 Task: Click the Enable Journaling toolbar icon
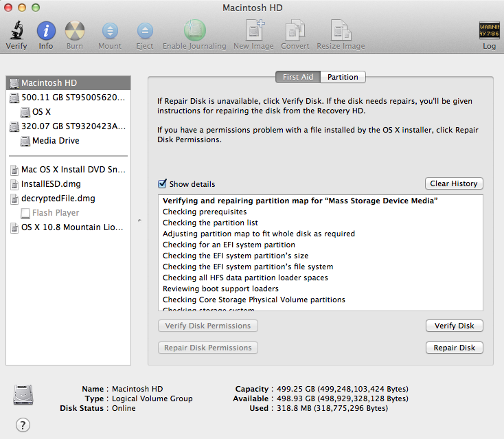(194, 30)
